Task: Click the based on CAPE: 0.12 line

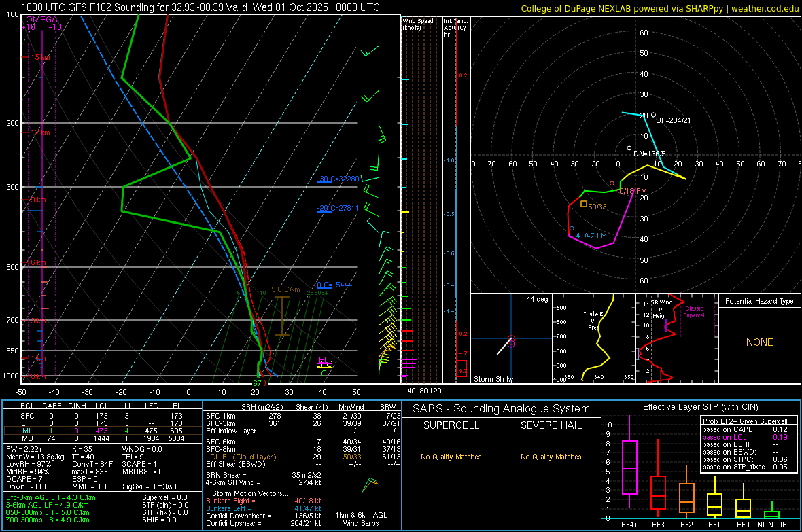Action: click(x=745, y=429)
